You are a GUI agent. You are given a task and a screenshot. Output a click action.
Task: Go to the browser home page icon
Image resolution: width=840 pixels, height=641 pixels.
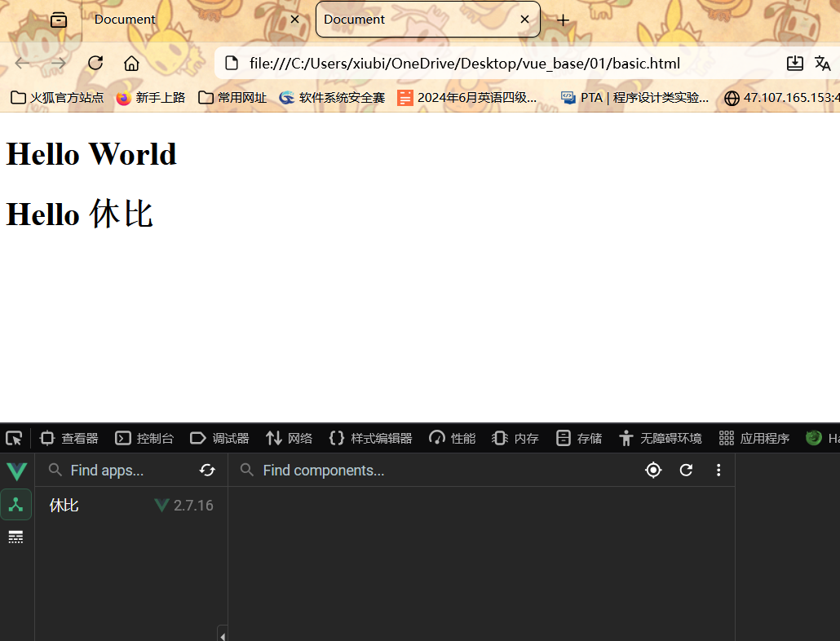(x=131, y=64)
